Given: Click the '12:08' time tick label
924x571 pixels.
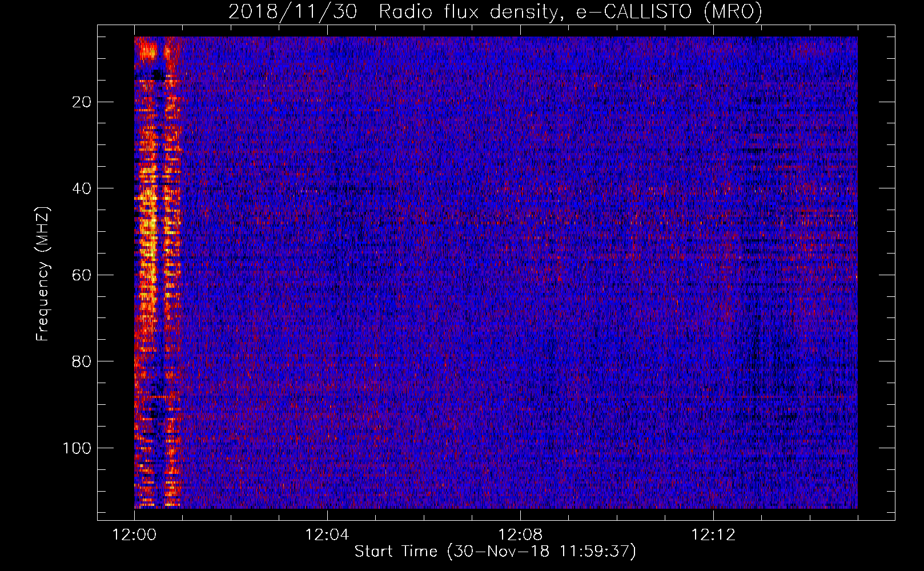Looking at the screenshot, I should coord(520,535).
